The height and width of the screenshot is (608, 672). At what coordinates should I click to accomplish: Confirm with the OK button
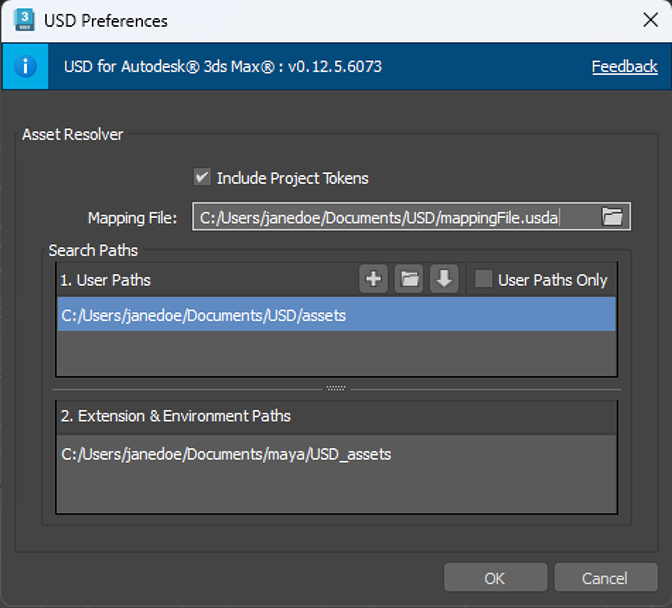[x=495, y=578]
